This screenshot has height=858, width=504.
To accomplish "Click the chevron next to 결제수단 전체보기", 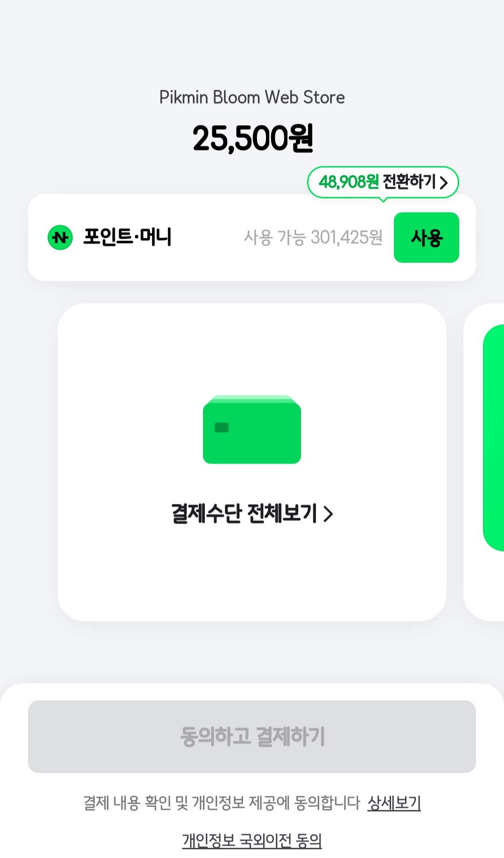I will [x=329, y=514].
